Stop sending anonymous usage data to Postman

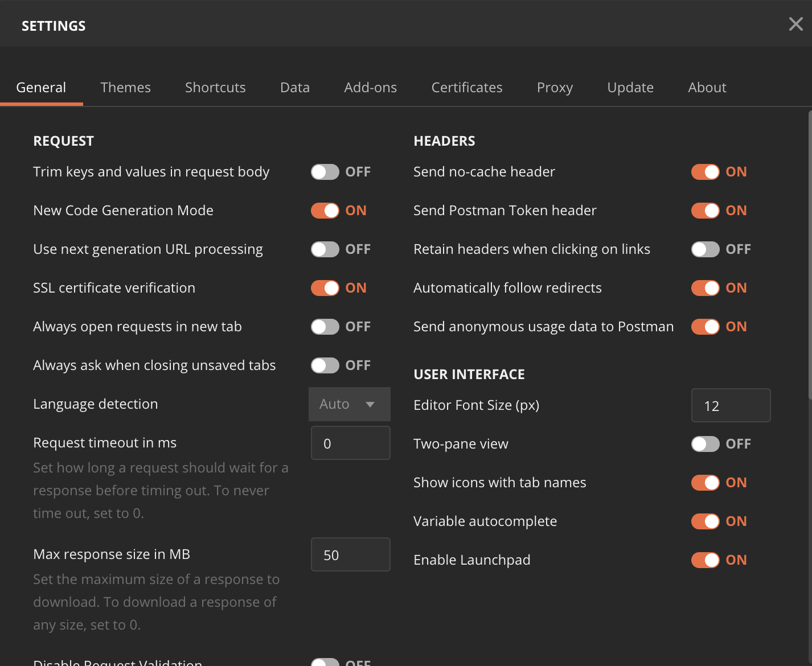click(704, 326)
